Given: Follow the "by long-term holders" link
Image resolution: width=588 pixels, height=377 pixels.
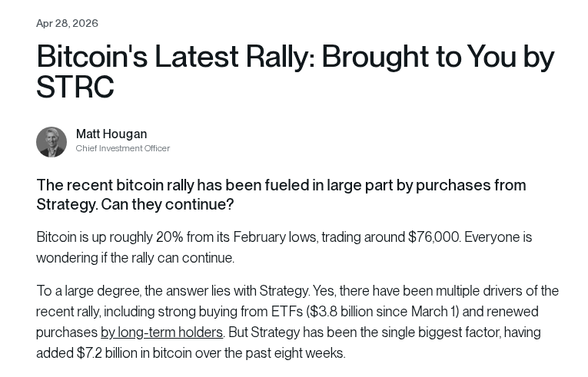Looking at the screenshot, I should tap(161, 332).
